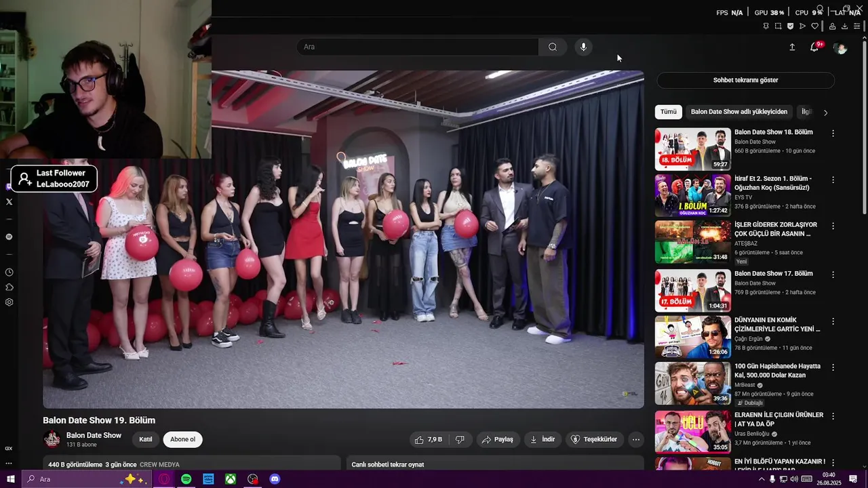Open Opera GX from the taskbar
Screen dimensions: 868x488
(164, 479)
